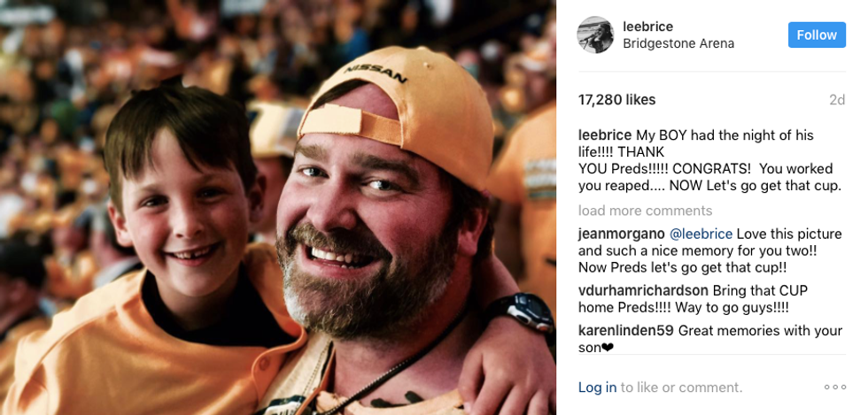This screenshot has height=415, width=868.
Task: Click the heart emoji in karenlinden59's comment
Action: click(x=607, y=348)
